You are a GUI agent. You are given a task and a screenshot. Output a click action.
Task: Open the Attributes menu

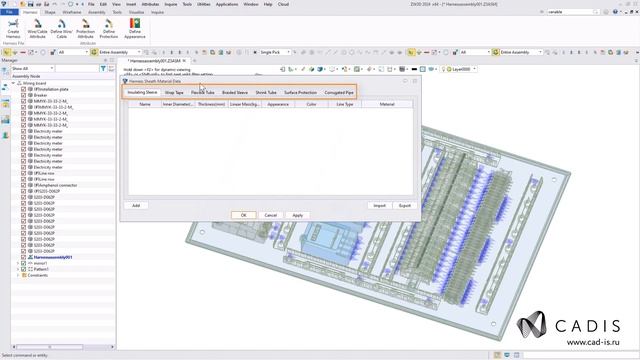[x=150, y=4]
